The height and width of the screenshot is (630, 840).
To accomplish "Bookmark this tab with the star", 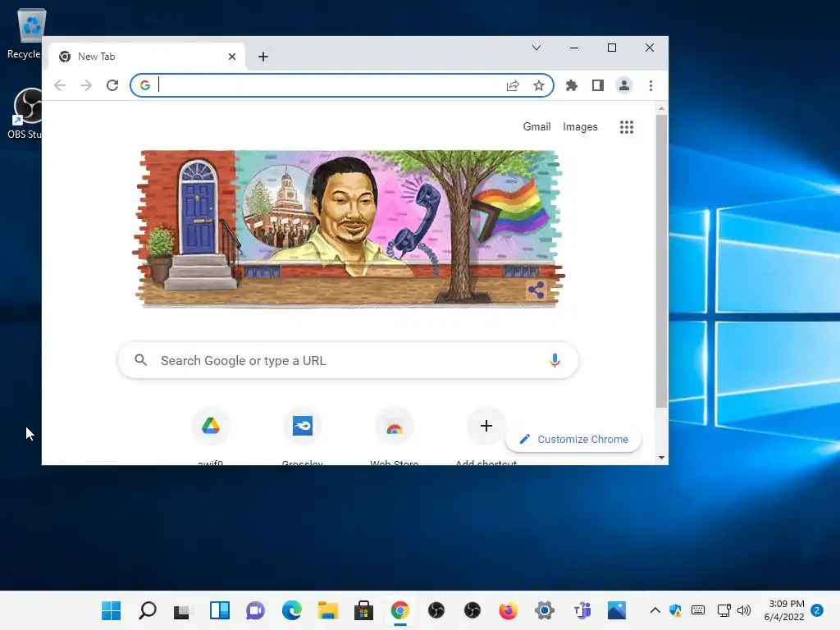I will pos(538,85).
